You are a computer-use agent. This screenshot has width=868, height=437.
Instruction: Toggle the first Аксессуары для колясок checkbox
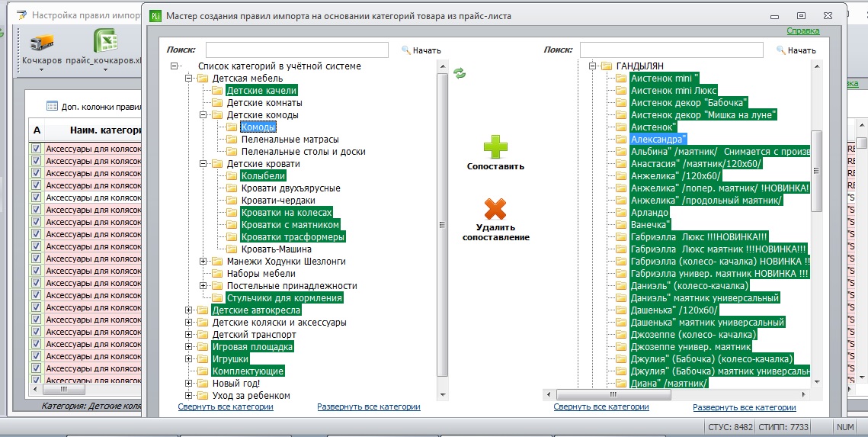(x=36, y=149)
